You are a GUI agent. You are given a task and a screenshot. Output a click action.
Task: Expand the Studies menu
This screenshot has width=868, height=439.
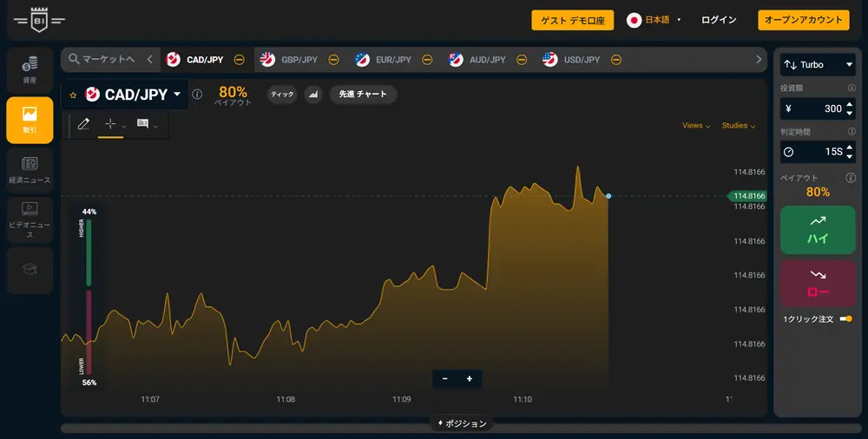[x=739, y=126]
